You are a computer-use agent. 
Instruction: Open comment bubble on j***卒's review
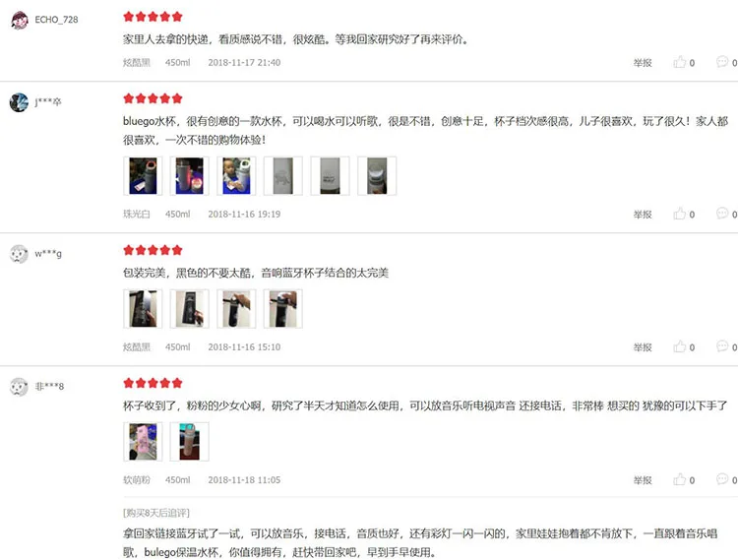[x=722, y=214]
